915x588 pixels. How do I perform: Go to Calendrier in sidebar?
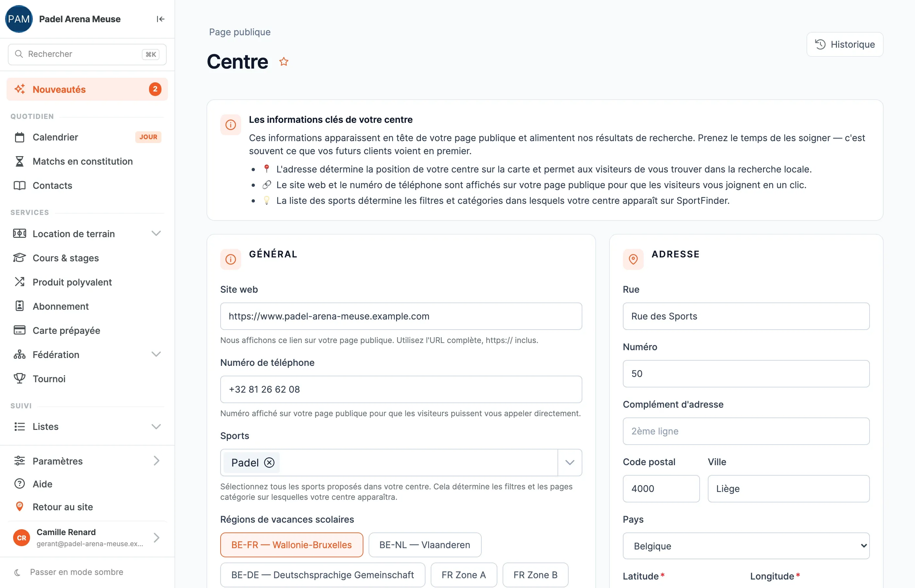[87, 137]
